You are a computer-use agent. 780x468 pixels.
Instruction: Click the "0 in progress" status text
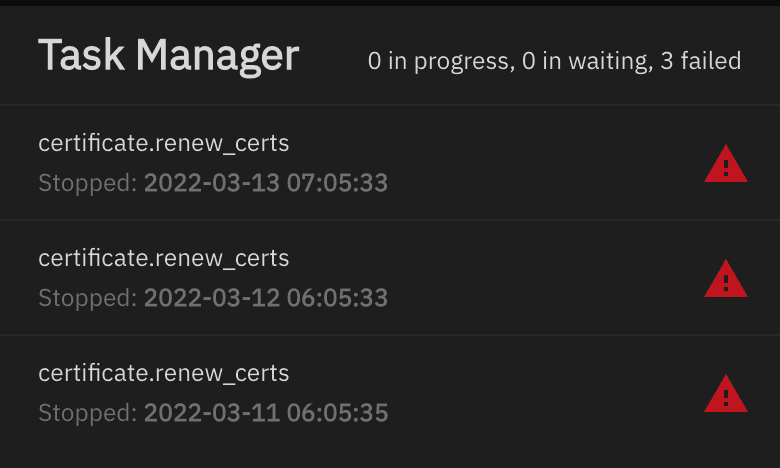[x=436, y=62]
